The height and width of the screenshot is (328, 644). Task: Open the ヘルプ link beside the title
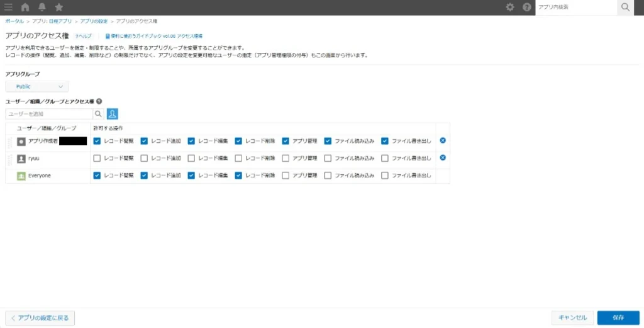click(84, 36)
